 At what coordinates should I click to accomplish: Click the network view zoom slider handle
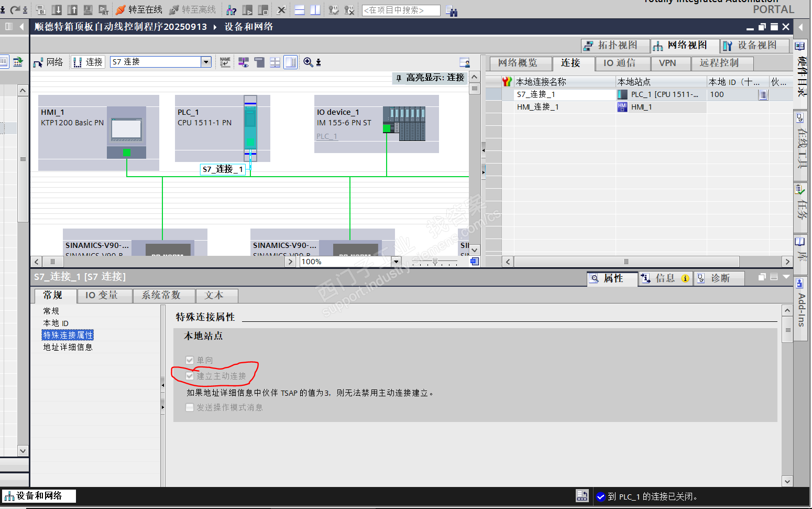[435, 262]
